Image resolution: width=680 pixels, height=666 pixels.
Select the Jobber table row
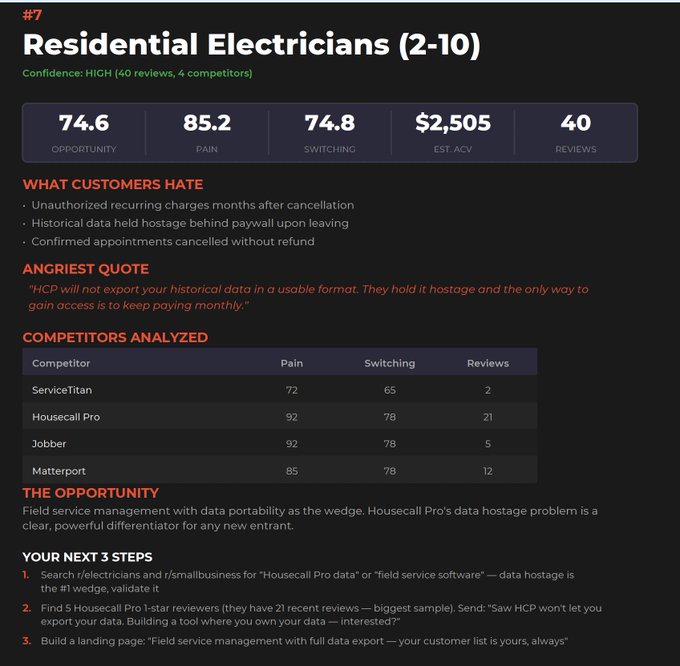(279, 444)
